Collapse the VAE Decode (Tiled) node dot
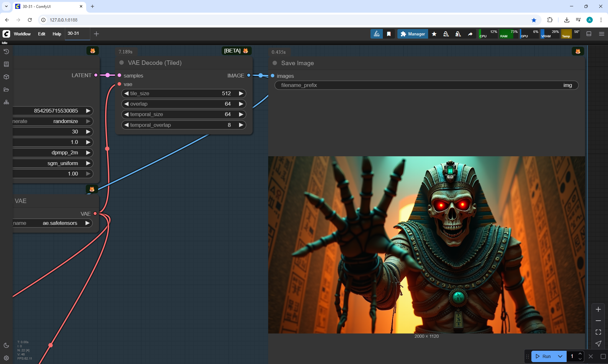 tap(122, 63)
